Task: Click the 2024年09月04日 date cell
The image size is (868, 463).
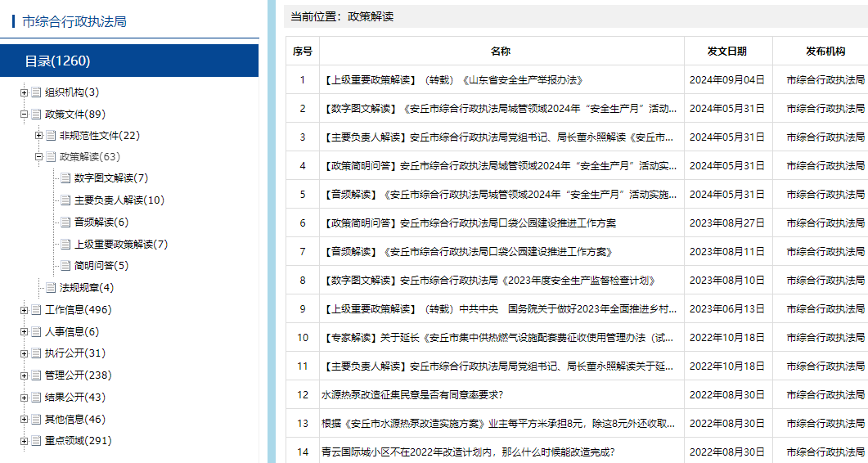Action: click(x=727, y=80)
